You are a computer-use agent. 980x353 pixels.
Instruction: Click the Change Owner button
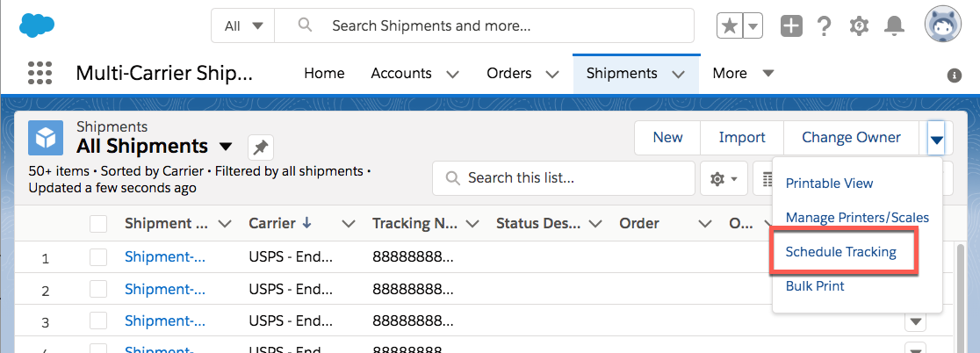[851, 137]
